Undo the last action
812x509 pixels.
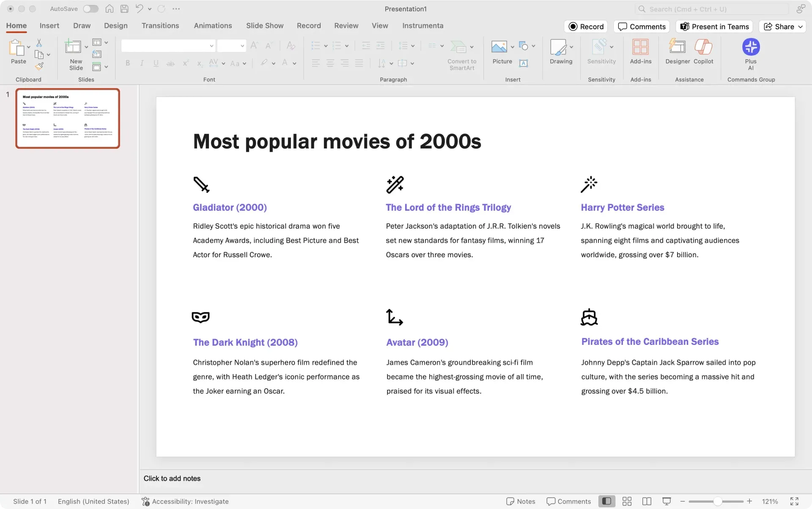(x=139, y=8)
